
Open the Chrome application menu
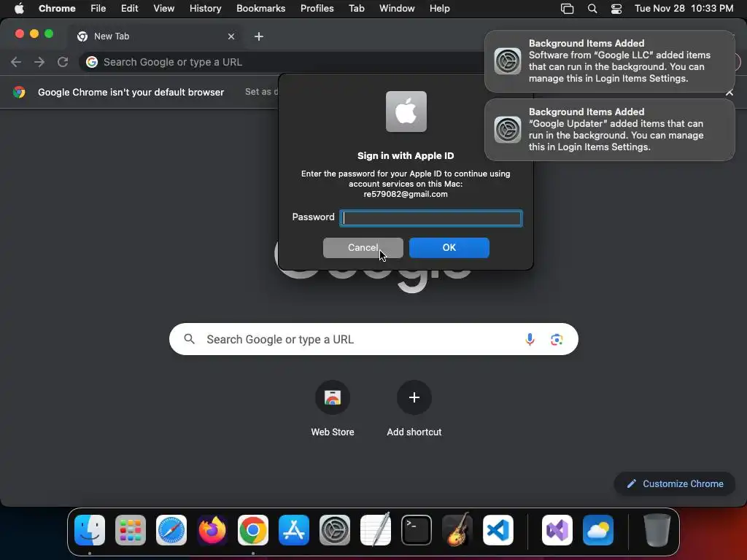pos(57,8)
